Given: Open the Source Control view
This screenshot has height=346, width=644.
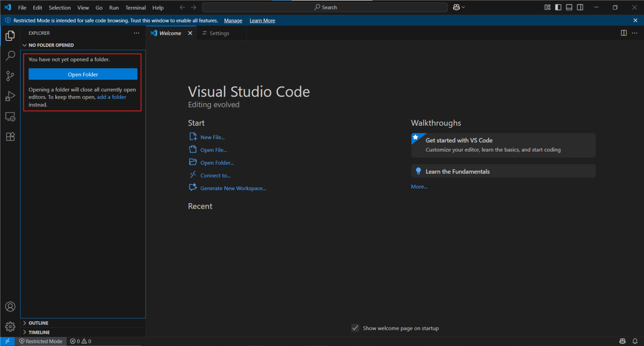Looking at the screenshot, I should (x=10, y=76).
